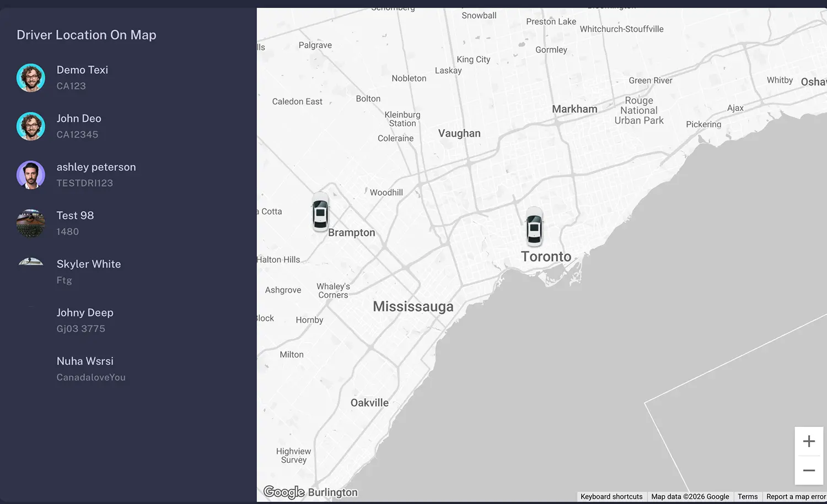Click vehicle number CA12345 under John Deo

click(77, 134)
